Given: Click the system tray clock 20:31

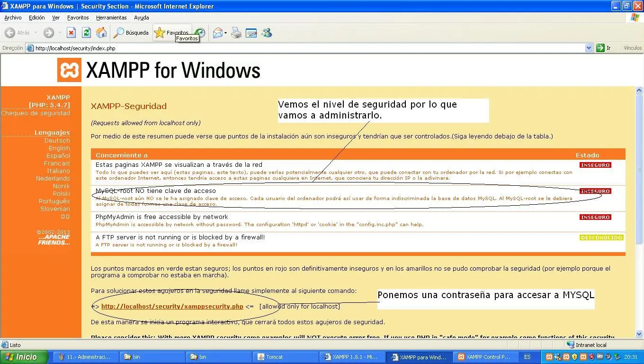Looking at the screenshot, I should pos(631,357).
